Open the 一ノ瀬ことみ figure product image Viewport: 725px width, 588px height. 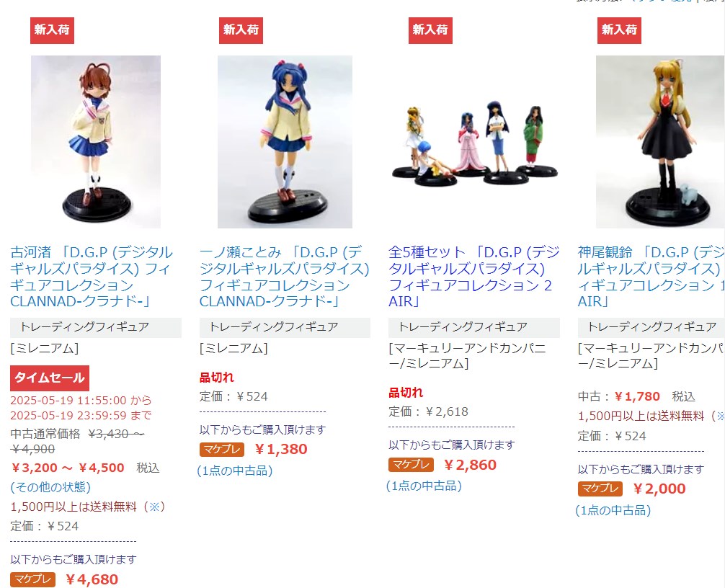click(285, 142)
